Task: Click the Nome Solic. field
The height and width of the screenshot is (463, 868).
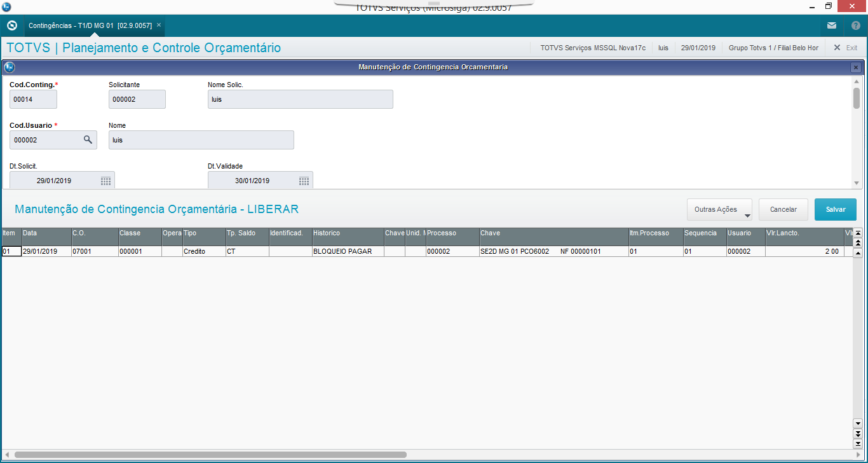Action: coord(301,99)
